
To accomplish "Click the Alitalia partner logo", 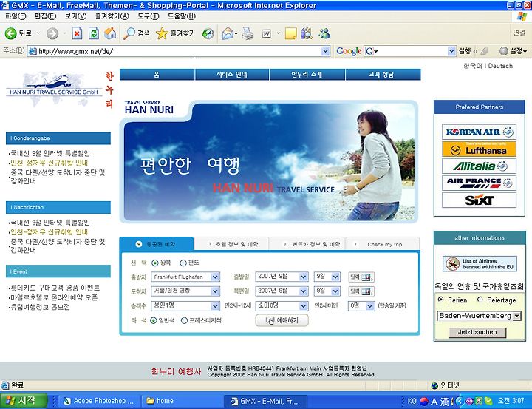I will pos(479,166).
